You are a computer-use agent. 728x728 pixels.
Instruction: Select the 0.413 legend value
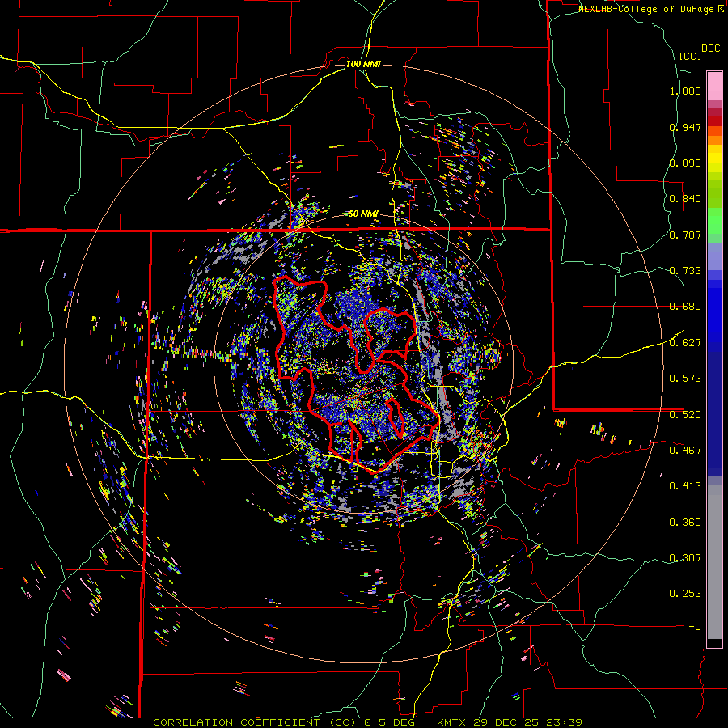tap(685, 486)
